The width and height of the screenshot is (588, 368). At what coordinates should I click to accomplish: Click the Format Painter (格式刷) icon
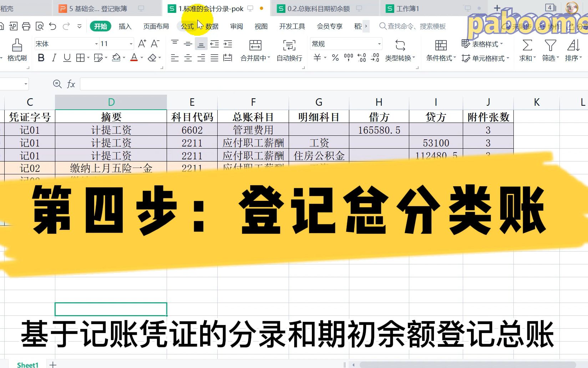tap(17, 45)
